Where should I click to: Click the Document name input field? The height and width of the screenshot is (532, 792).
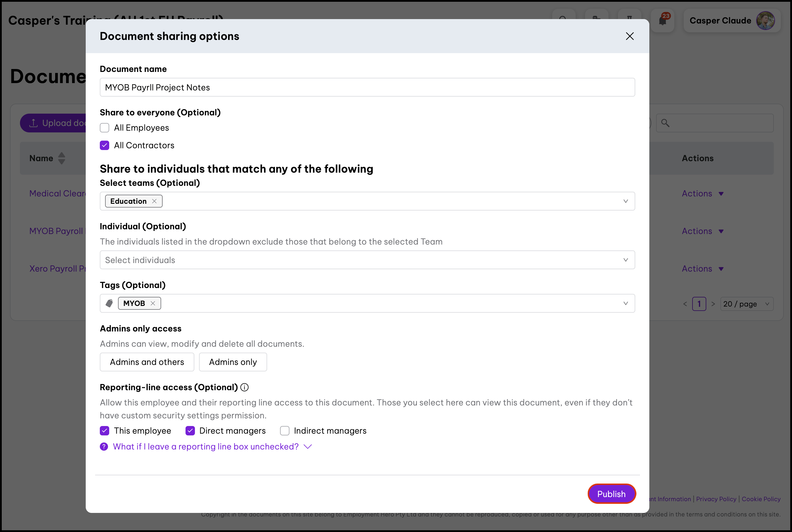[x=367, y=87]
